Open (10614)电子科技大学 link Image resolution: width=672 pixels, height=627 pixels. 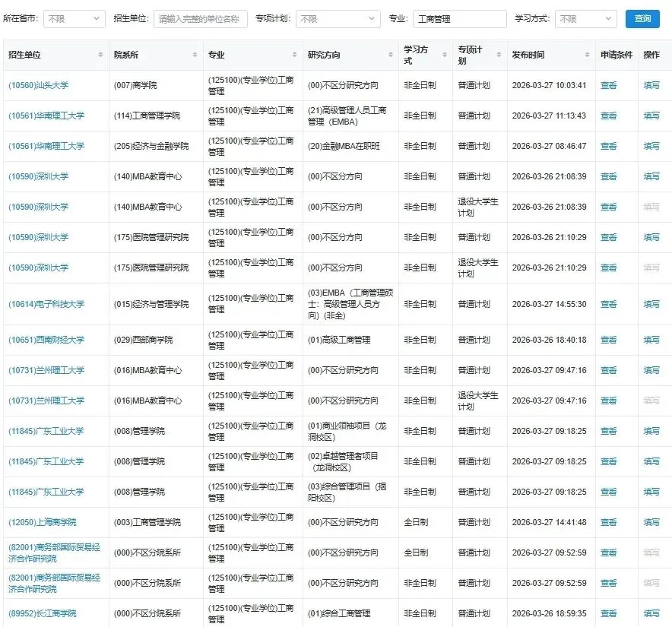pos(46,304)
